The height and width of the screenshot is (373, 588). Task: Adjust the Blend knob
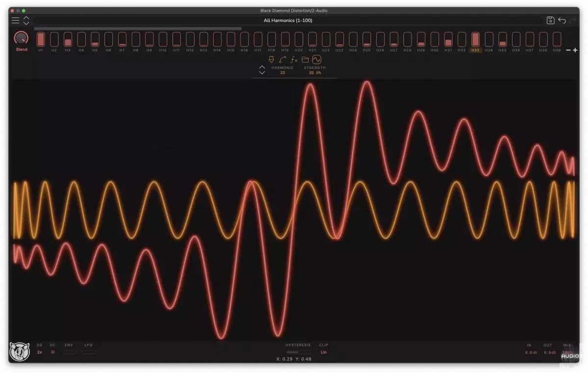(22, 38)
